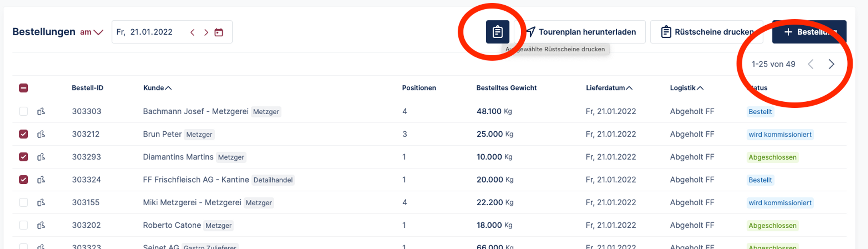Go to next day with right arrow
Viewport: 868px width, 249px height.
coord(206,32)
